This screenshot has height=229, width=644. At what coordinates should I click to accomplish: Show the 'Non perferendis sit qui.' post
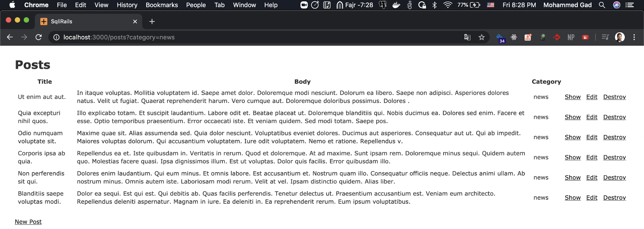pos(573,178)
